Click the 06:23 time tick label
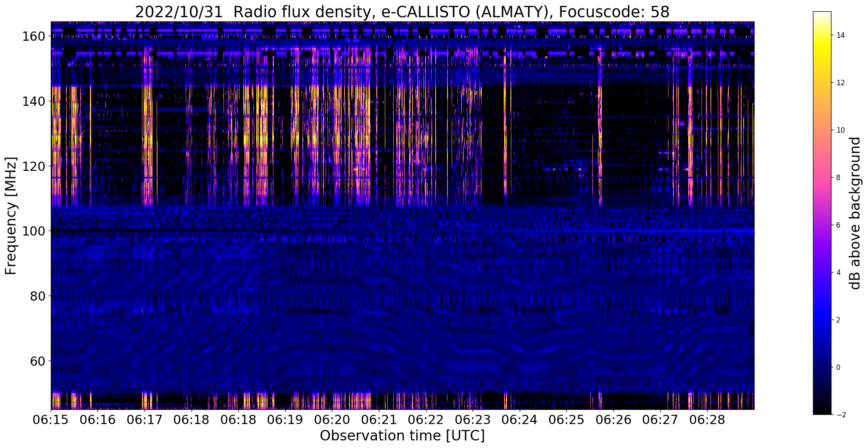The height and width of the screenshot is (448, 868). pyautogui.click(x=473, y=420)
